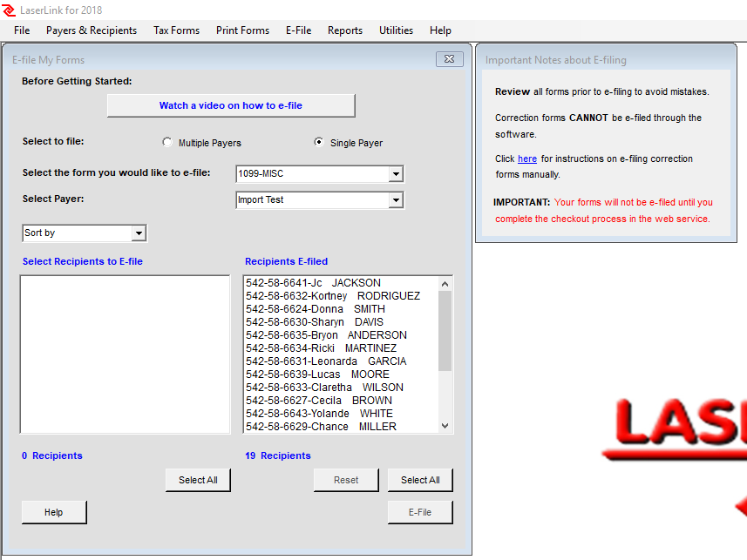This screenshot has height=560, width=747.
Task: Click inside empty Select Recipients to E-file list
Action: point(125,354)
